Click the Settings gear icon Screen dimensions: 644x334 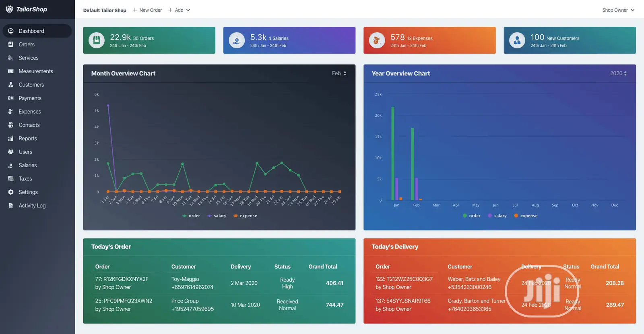pos(11,192)
